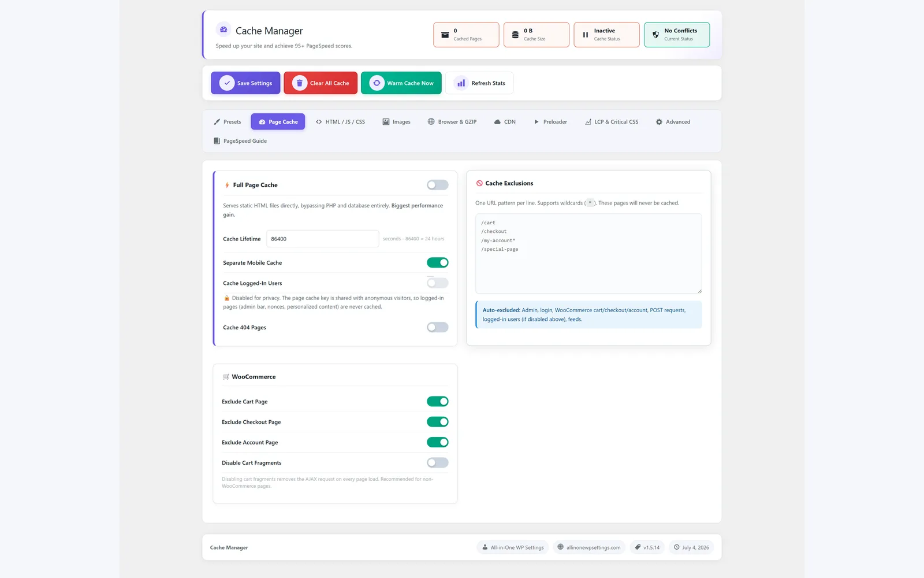This screenshot has width=924, height=578.
Task: Click the Save Settings button
Action: [245, 83]
